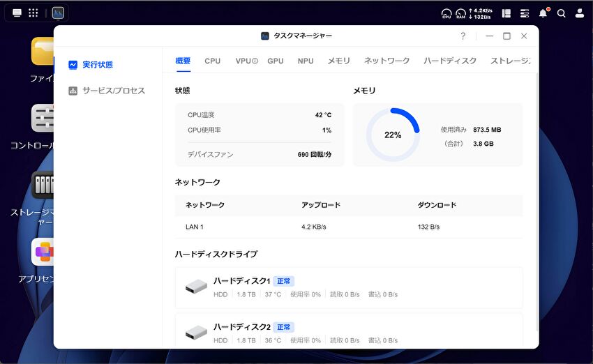This screenshot has height=364, width=593.
Task: Select 実行状態 in the sidebar
Action: [x=97, y=65]
